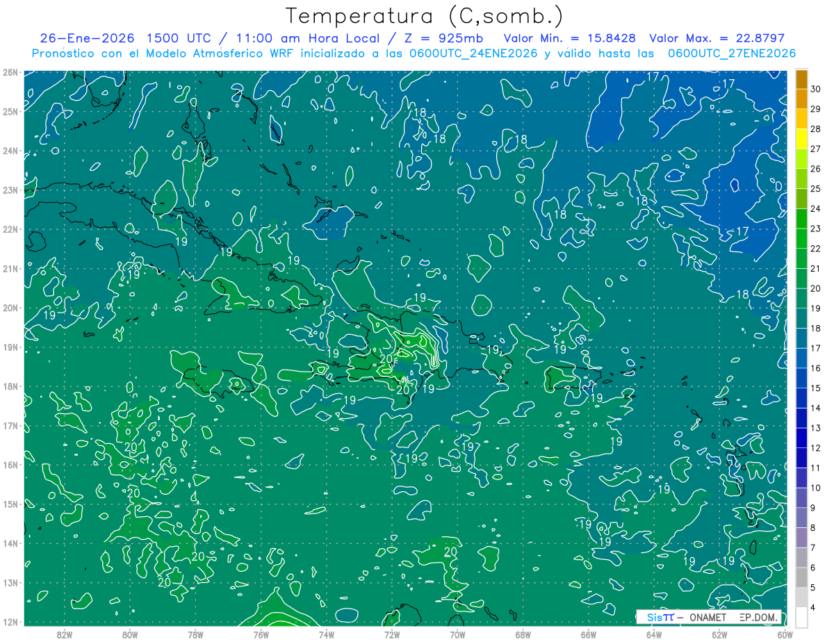Click the "24N" latitude axis label
The image size is (834, 644).
tap(10, 150)
